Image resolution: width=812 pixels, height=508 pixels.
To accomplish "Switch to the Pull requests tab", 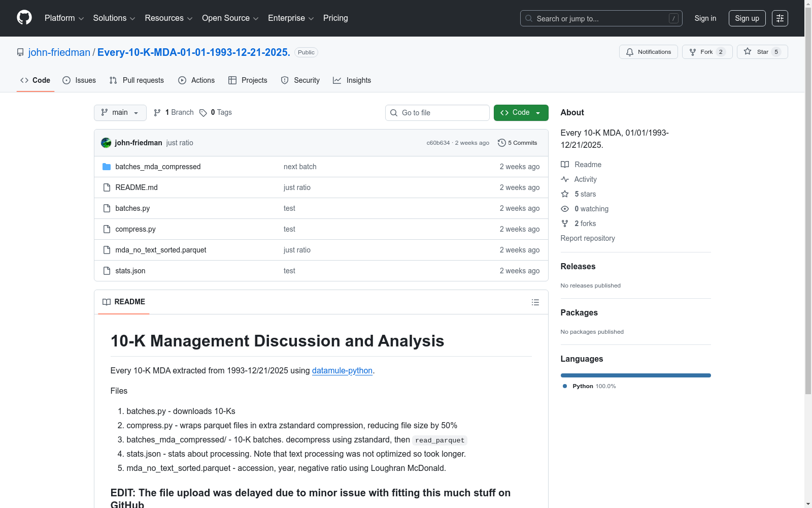I will coord(137,80).
